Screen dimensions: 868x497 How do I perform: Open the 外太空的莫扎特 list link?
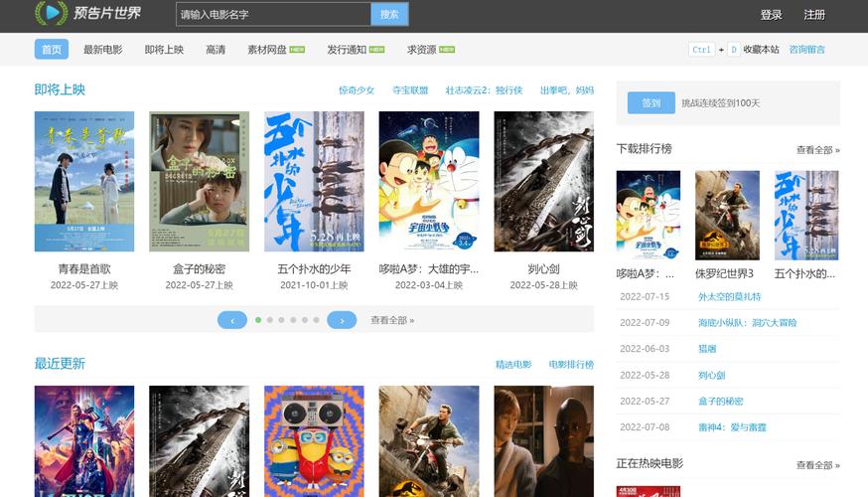(x=729, y=296)
